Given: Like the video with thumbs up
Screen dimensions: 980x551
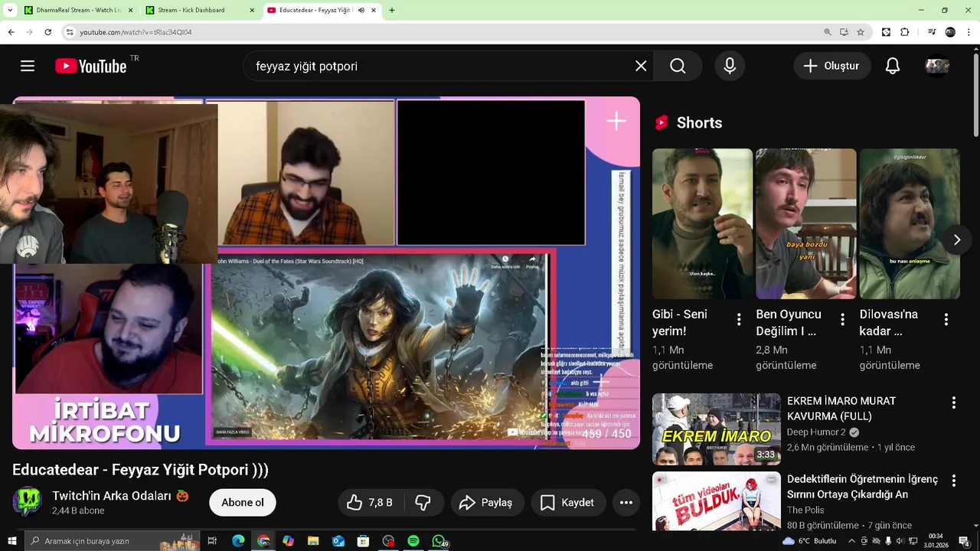Looking at the screenshot, I should [370, 503].
